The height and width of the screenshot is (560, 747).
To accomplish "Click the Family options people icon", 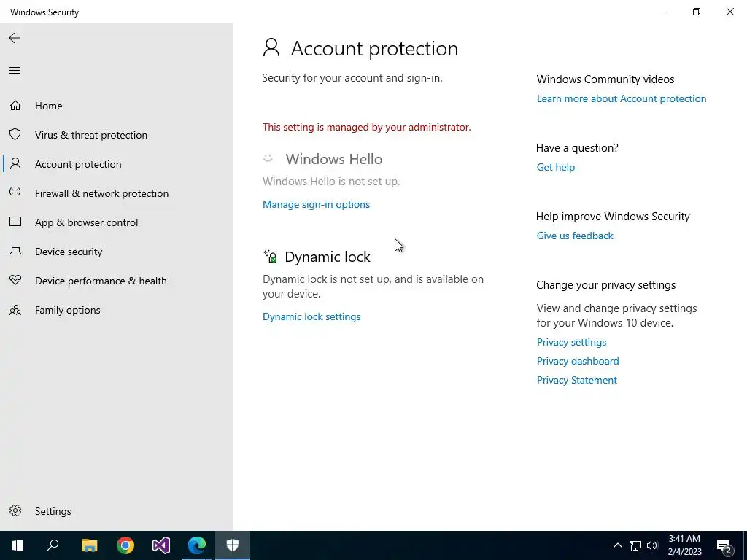I will click(x=15, y=310).
